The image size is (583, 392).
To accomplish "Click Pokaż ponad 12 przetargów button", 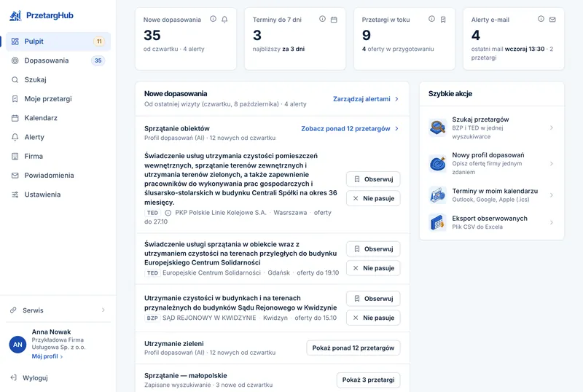I will point(353,348).
